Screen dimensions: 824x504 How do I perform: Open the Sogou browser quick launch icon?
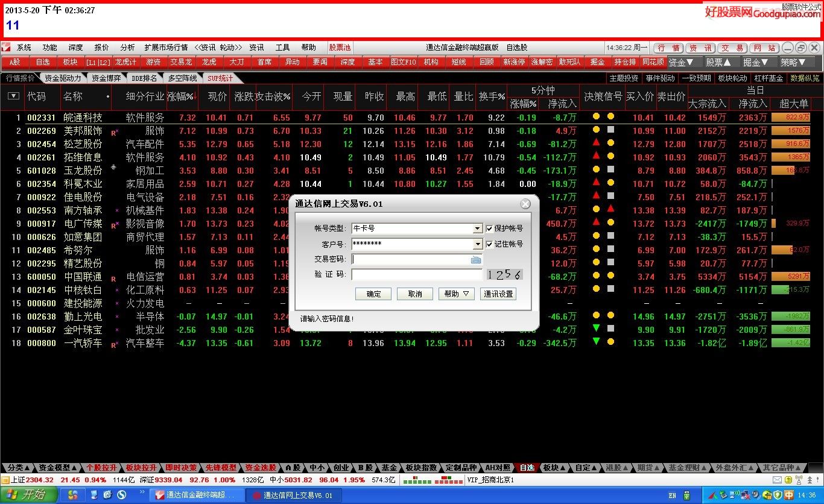[121, 495]
